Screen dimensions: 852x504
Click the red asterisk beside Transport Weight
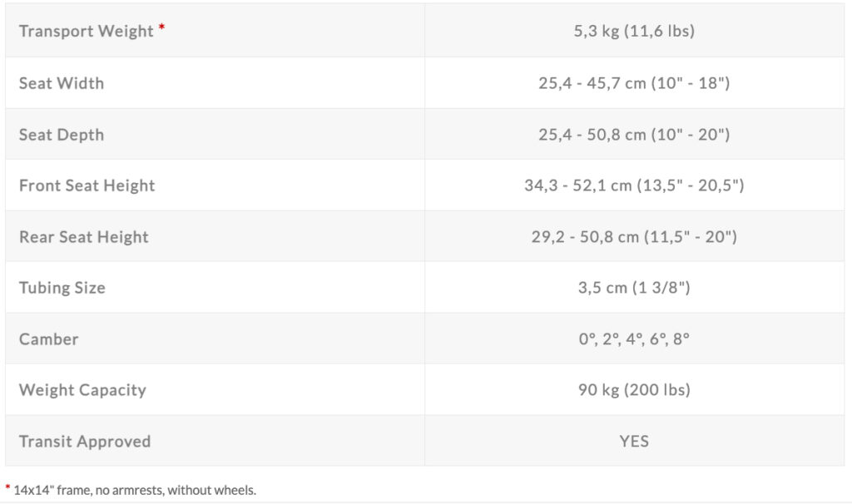point(162,29)
